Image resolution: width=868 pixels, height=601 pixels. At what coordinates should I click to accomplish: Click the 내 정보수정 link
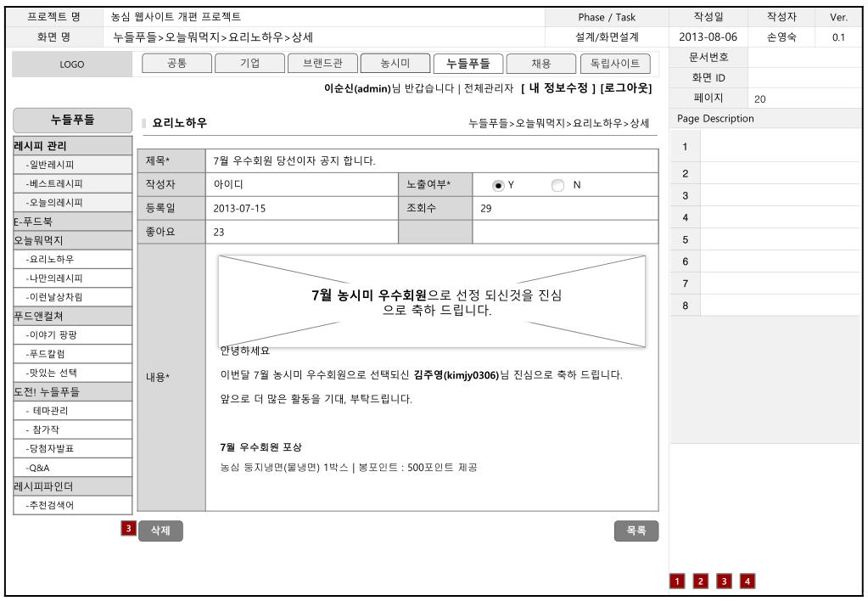[558, 88]
